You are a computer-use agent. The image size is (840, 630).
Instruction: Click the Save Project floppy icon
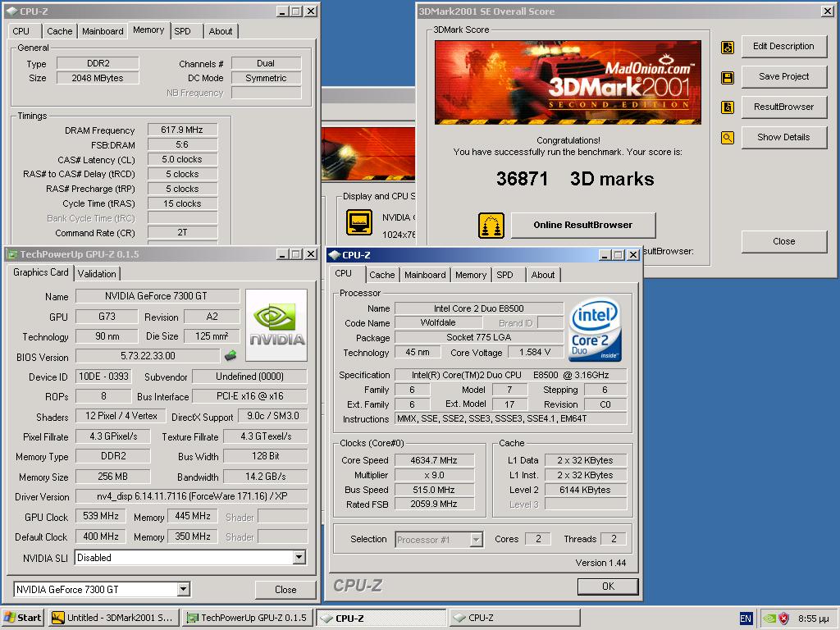click(728, 78)
